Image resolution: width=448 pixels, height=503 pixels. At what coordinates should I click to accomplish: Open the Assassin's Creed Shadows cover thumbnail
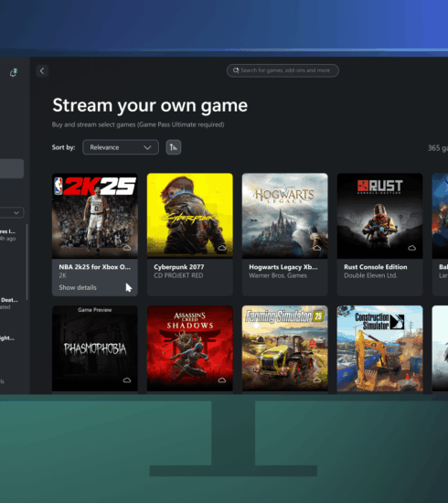tap(190, 348)
